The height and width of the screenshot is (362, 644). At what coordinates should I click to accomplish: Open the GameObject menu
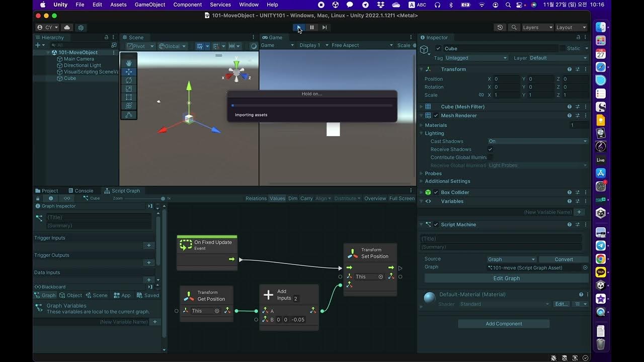click(x=150, y=5)
